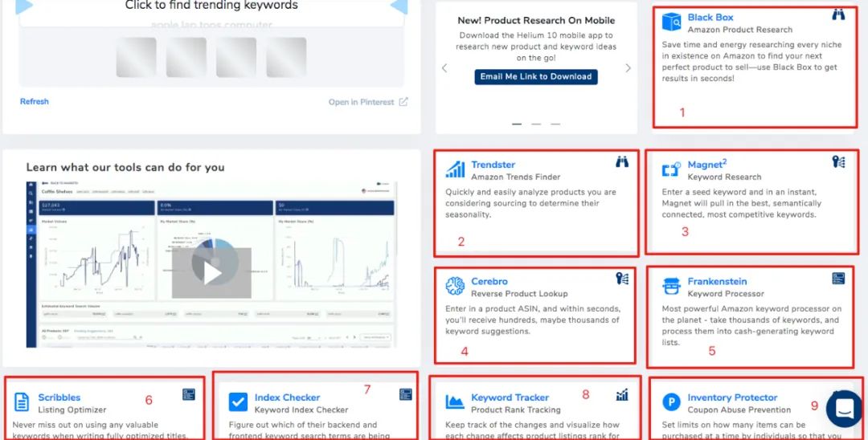This screenshot has width=868, height=440.
Task: Click the Trendster bar chart icon
Action: click(456, 169)
